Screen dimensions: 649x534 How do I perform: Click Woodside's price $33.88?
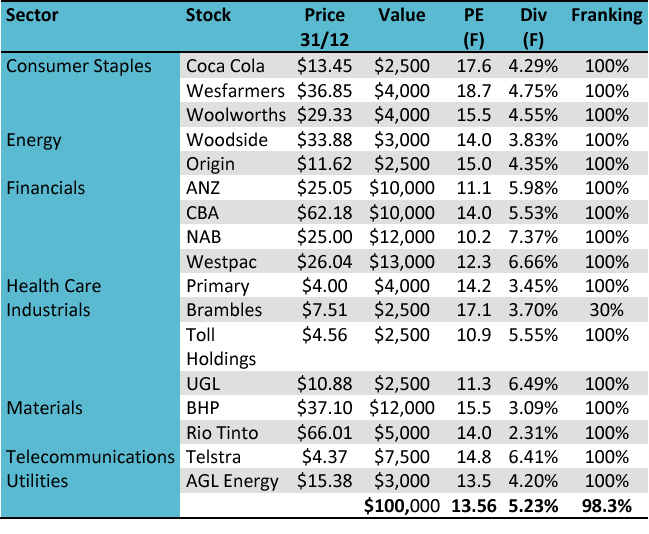(x=324, y=139)
